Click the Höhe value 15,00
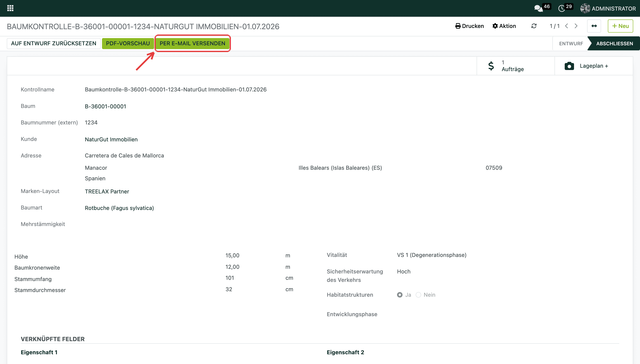 (x=233, y=255)
